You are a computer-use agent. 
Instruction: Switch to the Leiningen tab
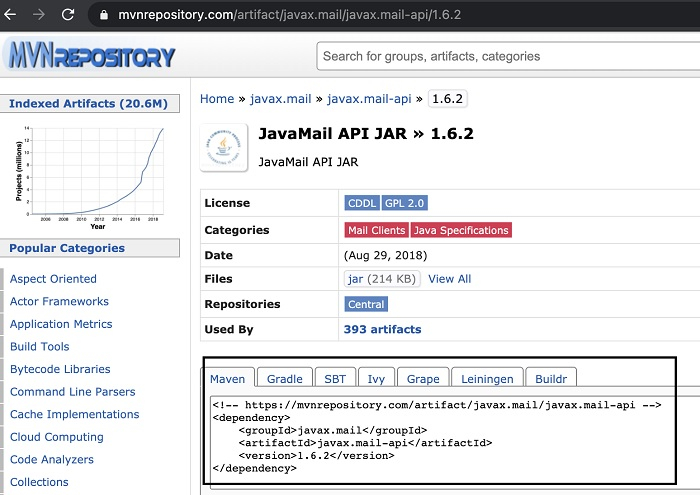tap(488, 379)
